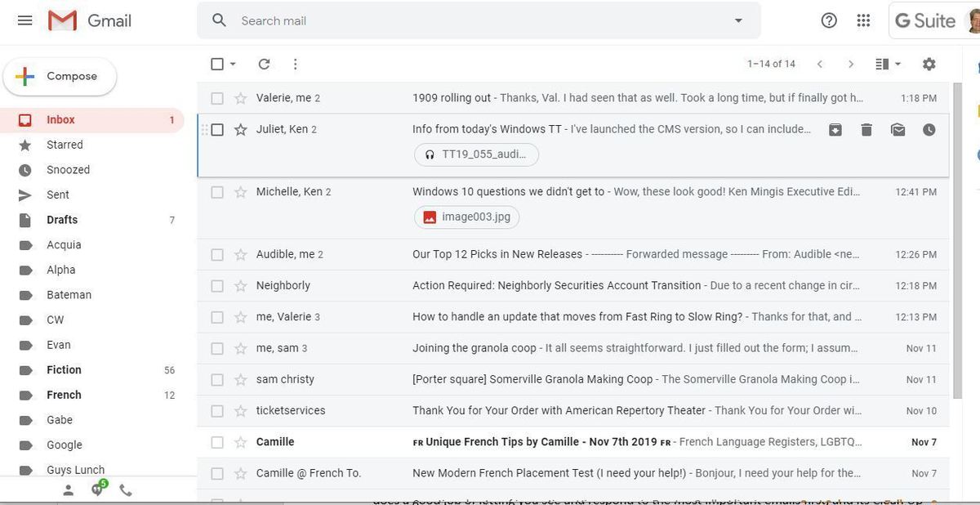Show search options dropdown arrow

click(738, 20)
